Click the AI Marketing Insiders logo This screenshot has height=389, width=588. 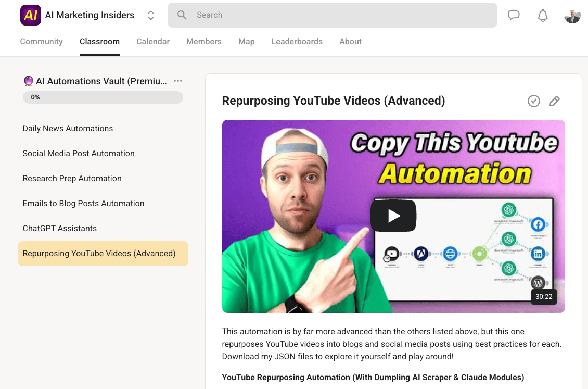[x=31, y=15]
